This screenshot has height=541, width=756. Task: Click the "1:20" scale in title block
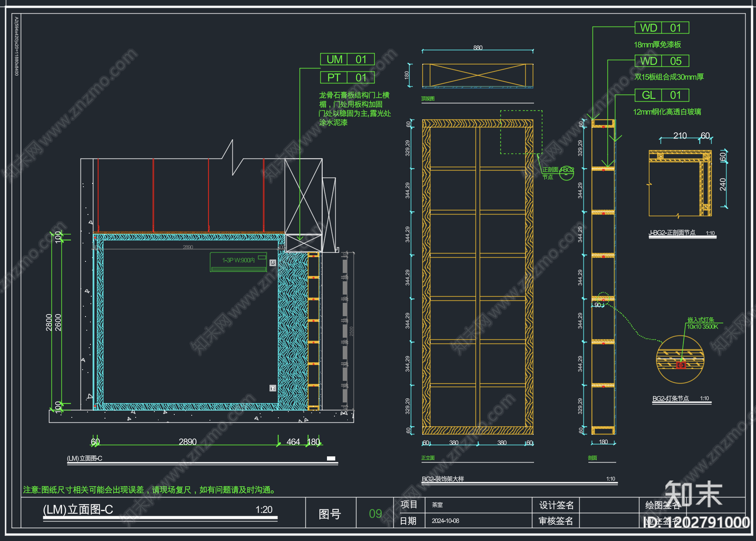264,509
